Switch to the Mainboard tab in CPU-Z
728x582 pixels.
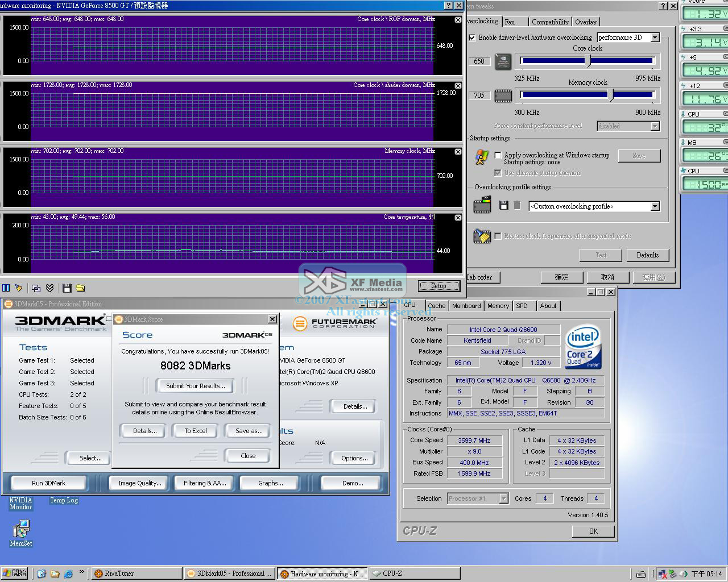point(466,306)
